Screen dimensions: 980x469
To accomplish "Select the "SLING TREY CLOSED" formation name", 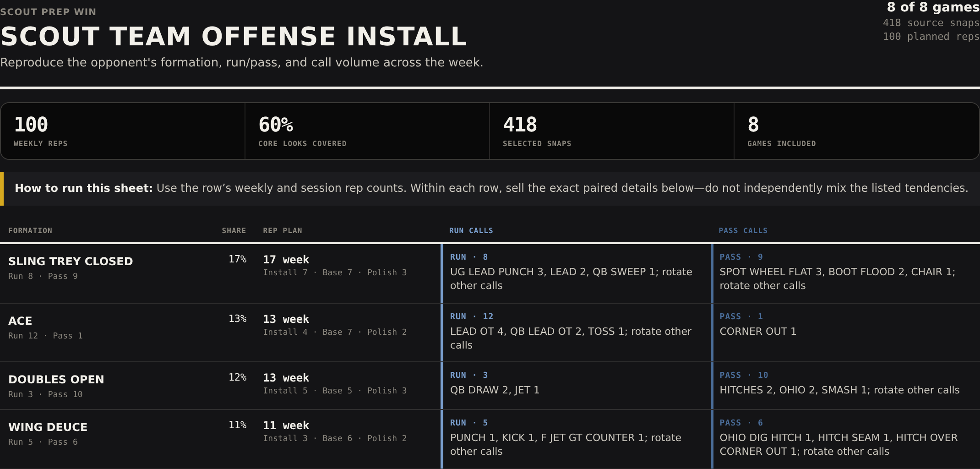I will pos(71,262).
